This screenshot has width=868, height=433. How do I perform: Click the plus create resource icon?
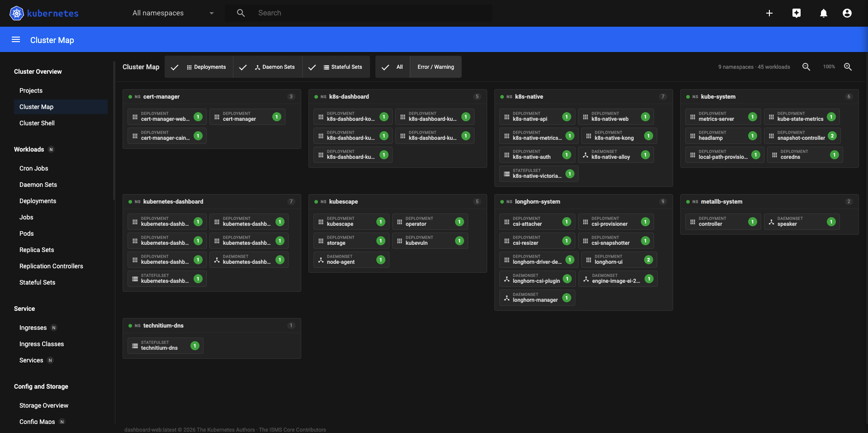(x=769, y=13)
